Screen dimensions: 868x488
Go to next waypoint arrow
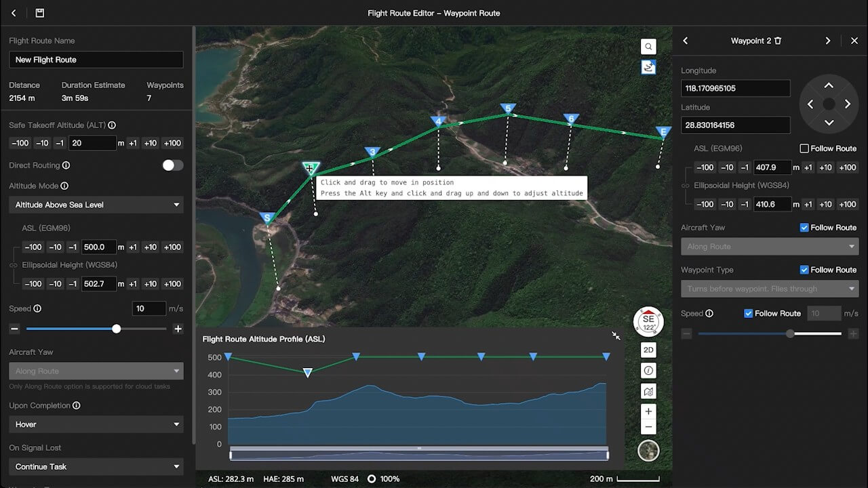coord(827,41)
